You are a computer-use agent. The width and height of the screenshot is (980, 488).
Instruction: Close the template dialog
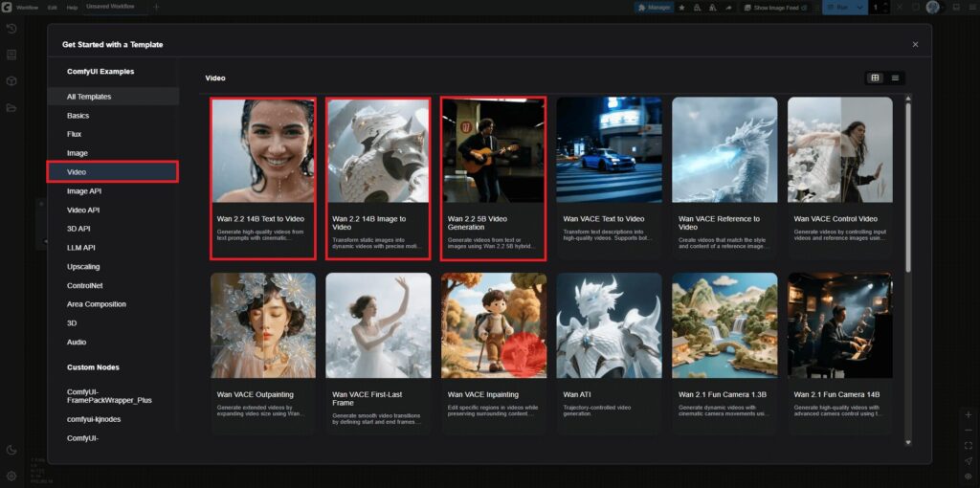(x=915, y=44)
